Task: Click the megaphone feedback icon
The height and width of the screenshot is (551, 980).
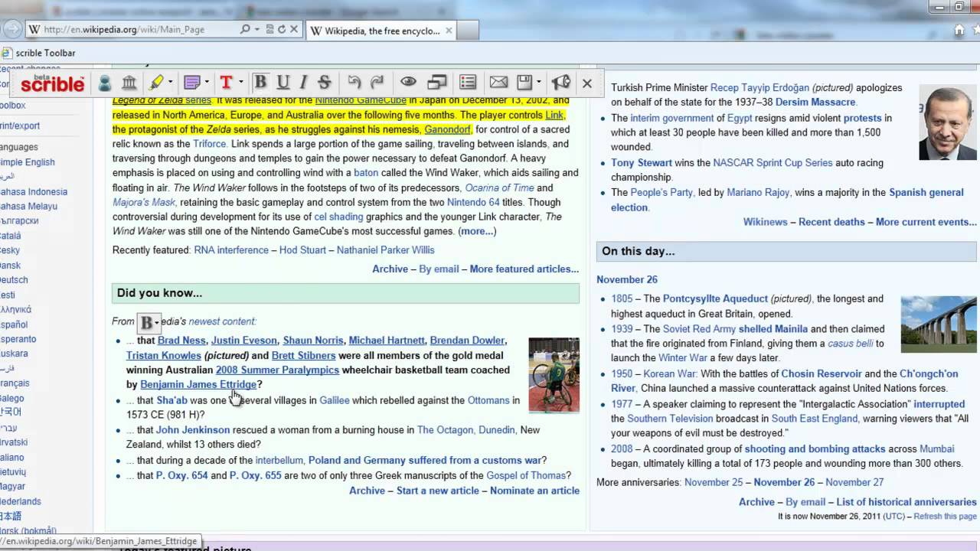Action: point(561,83)
